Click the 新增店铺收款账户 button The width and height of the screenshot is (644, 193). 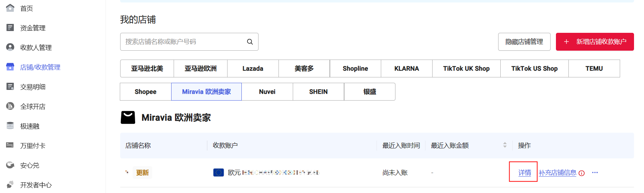tap(594, 42)
